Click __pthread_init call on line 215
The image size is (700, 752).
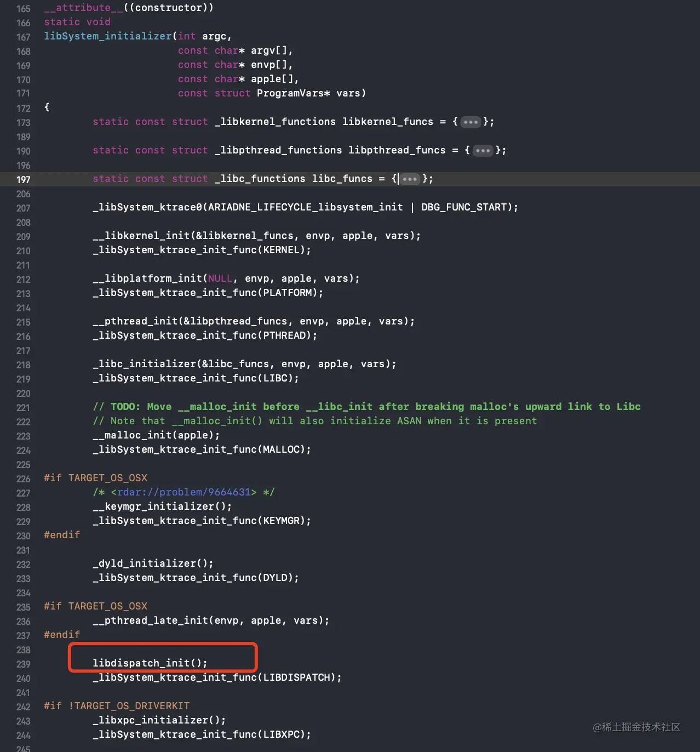point(254,321)
